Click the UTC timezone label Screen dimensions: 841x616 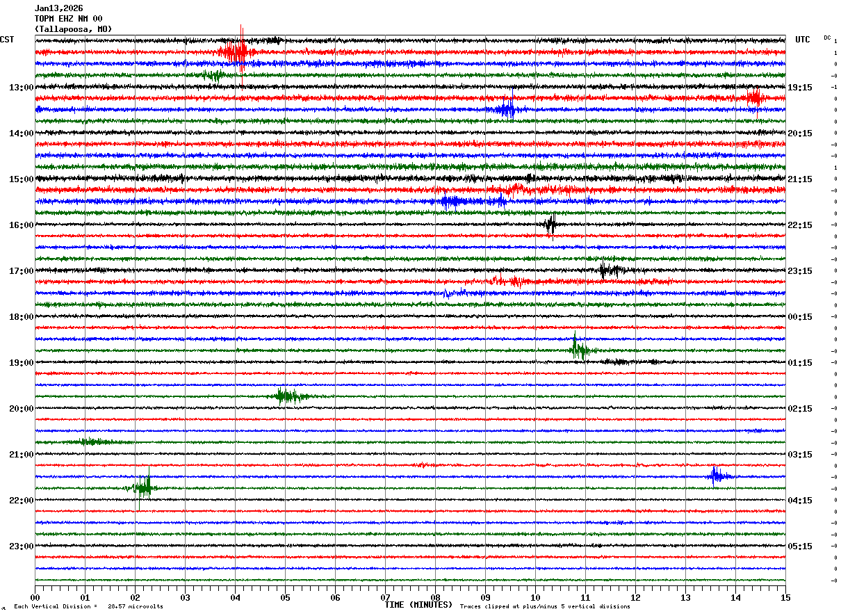pos(803,40)
